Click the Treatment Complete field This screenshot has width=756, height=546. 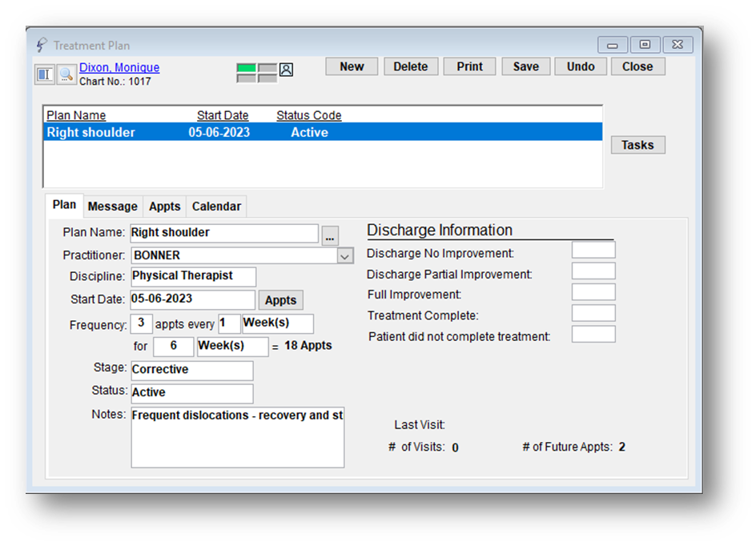click(593, 313)
